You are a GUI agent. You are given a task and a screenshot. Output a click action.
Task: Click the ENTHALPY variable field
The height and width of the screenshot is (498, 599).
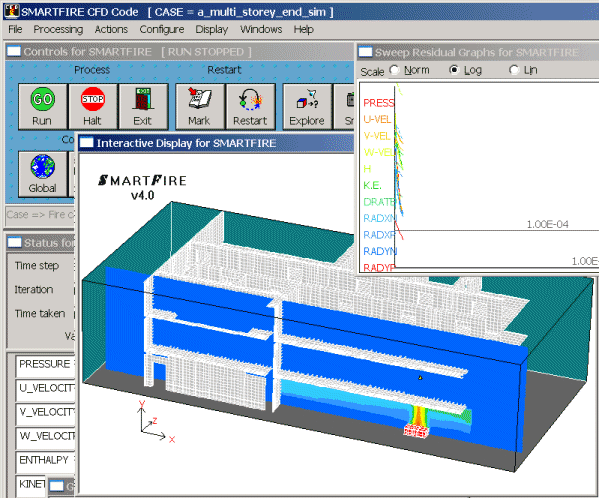[x=45, y=461]
